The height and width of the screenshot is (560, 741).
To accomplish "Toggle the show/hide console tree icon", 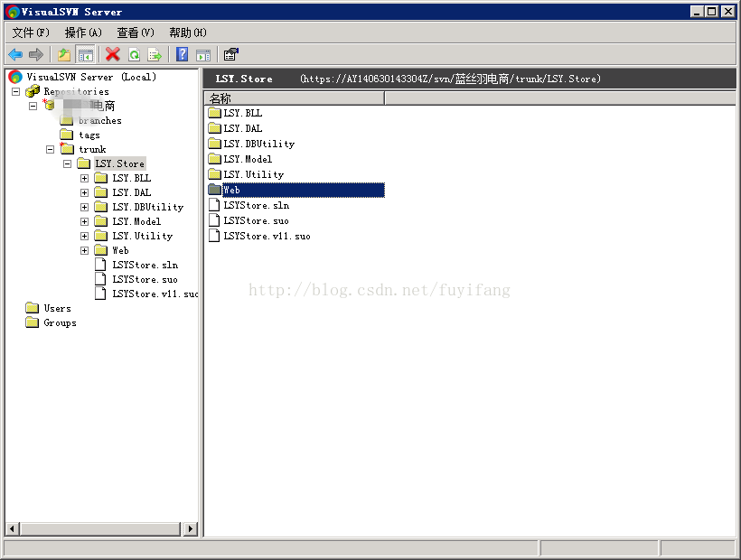I will [86, 55].
